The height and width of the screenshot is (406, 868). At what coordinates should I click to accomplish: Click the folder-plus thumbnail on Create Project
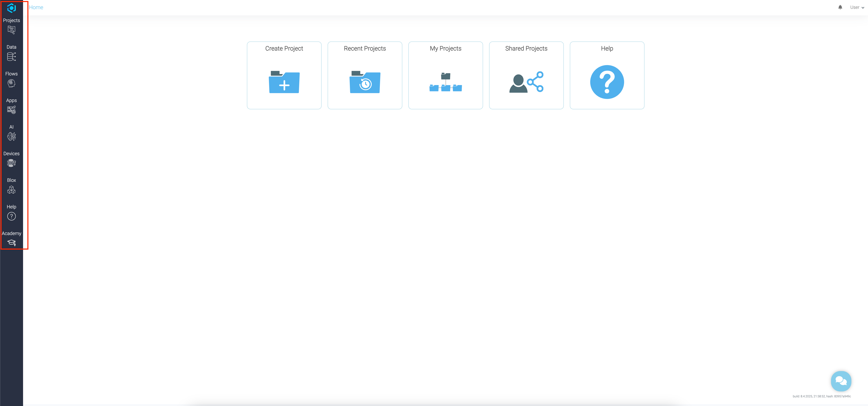pos(284,82)
